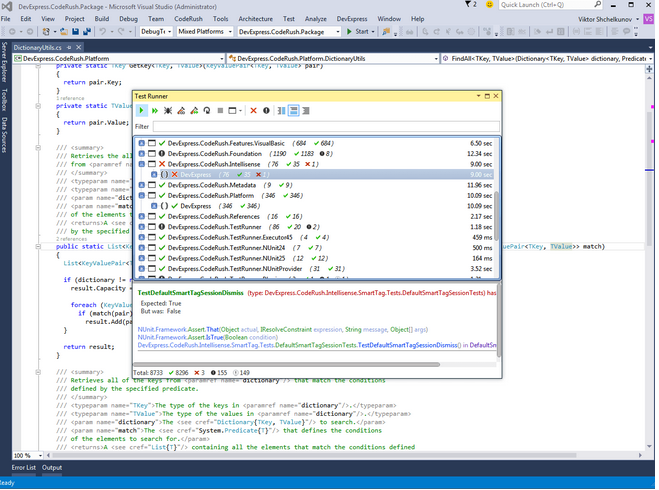Open the Toolbox side tab
The image size is (659, 490).
(4, 100)
